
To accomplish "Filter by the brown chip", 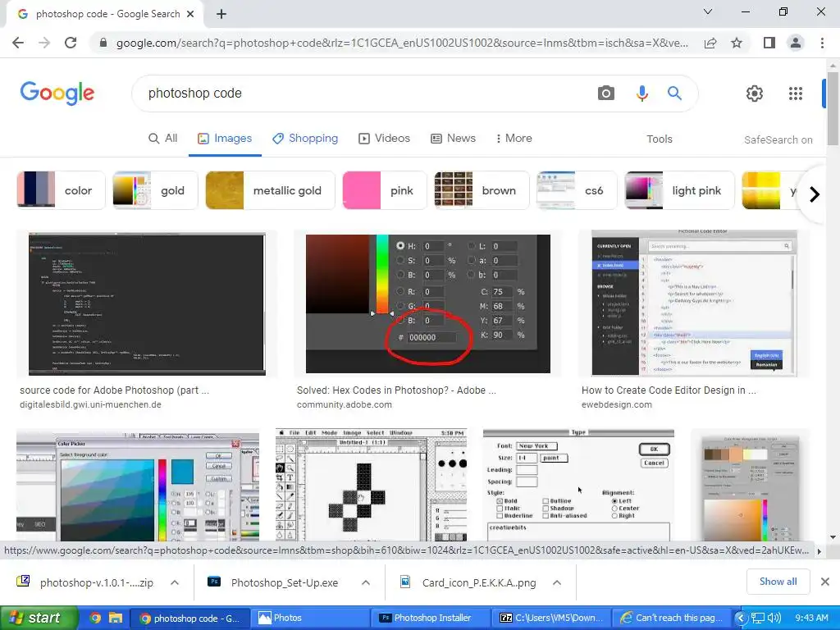I will point(482,190).
